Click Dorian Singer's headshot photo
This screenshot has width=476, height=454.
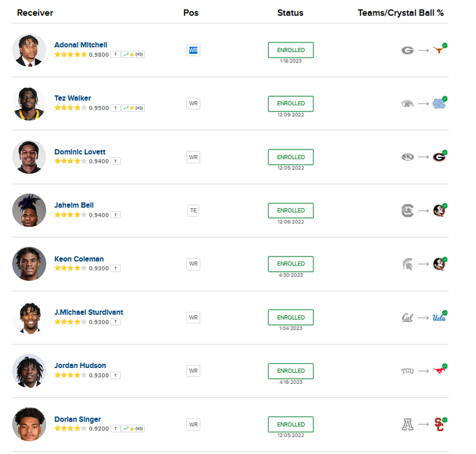point(29,424)
